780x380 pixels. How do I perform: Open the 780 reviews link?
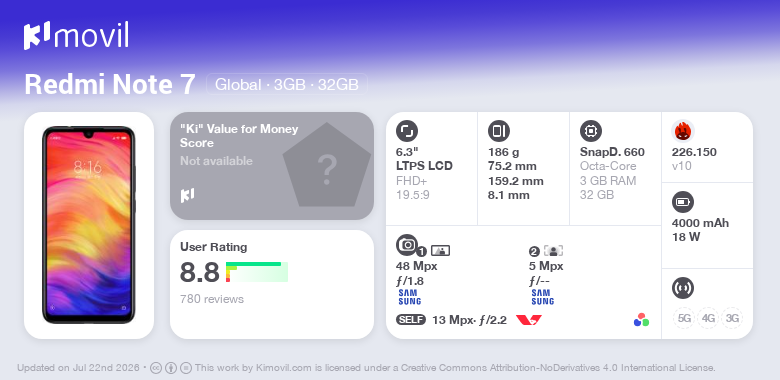pyautogui.click(x=212, y=299)
